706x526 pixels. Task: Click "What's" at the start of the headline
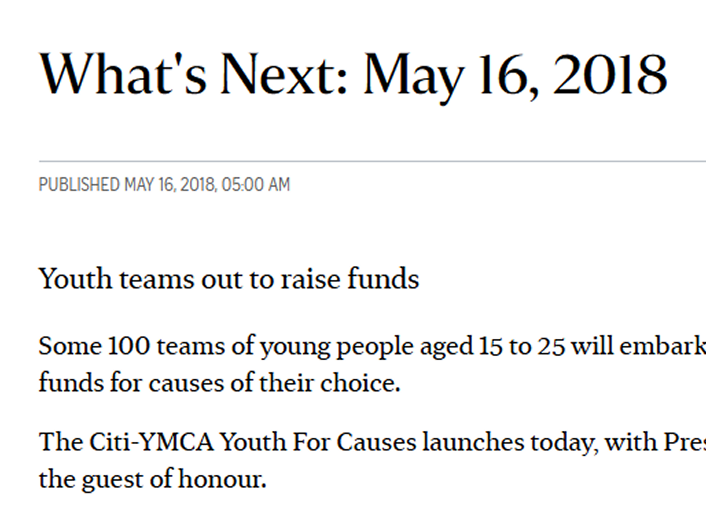(123, 74)
